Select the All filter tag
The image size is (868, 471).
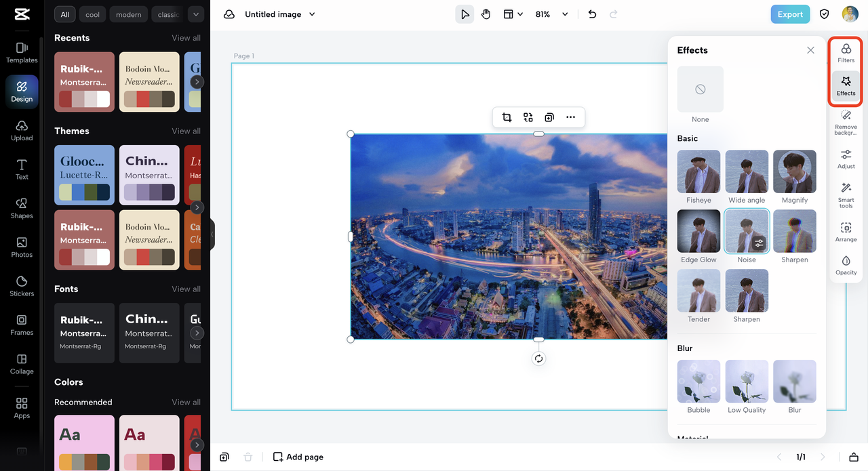tap(65, 14)
